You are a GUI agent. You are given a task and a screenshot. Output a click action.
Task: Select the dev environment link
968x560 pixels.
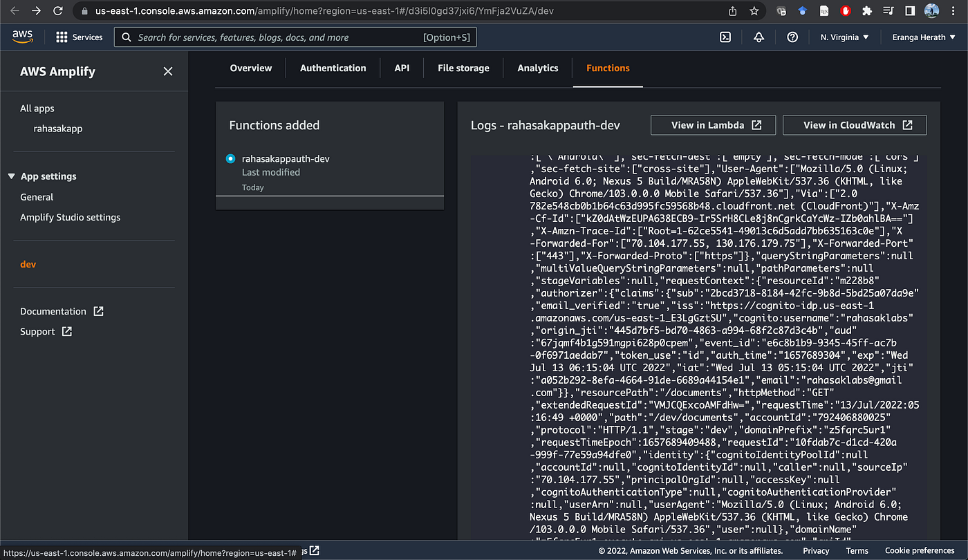(x=28, y=264)
